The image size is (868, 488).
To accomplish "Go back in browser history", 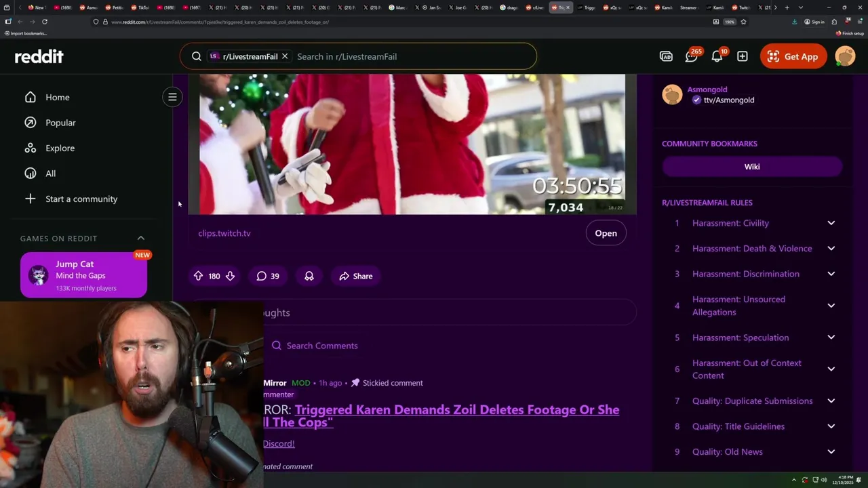I will click(20, 22).
